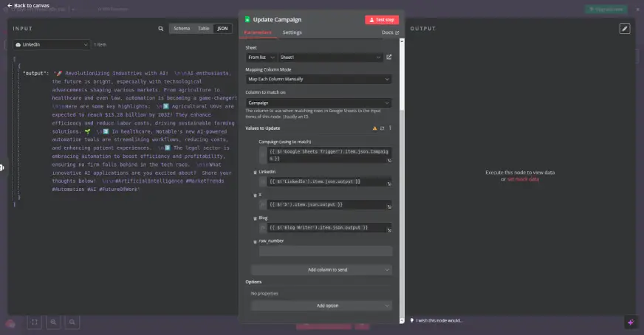
Task: Open the sheet in a new tab via the external link icon
Action: coord(389,57)
